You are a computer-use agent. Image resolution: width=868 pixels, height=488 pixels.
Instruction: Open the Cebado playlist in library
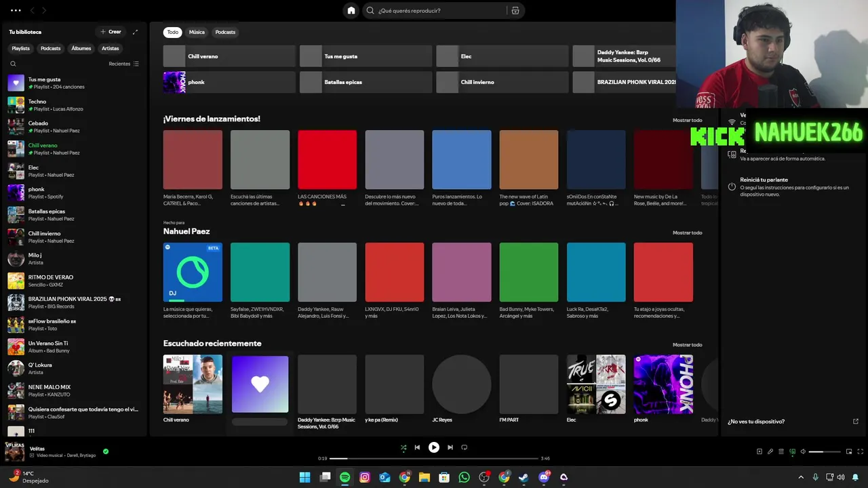click(x=75, y=127)
